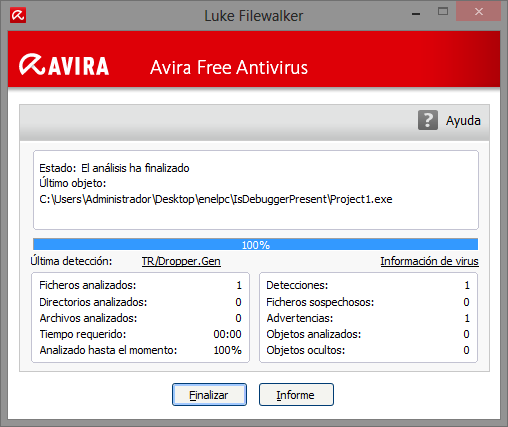Click the 100% blue progress bar
508x427 pixels.
(255, 244)
